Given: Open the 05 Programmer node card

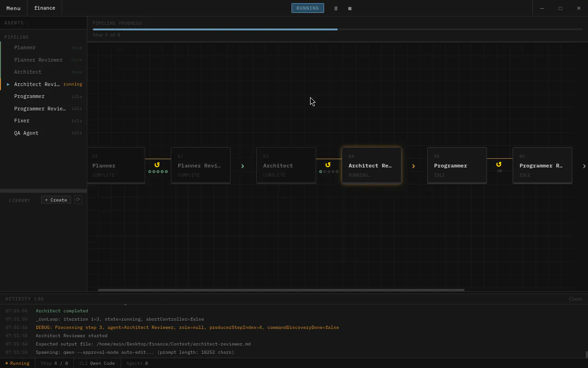Looking at the screenshot, I should pyautogui.click(x=457, y=166).
